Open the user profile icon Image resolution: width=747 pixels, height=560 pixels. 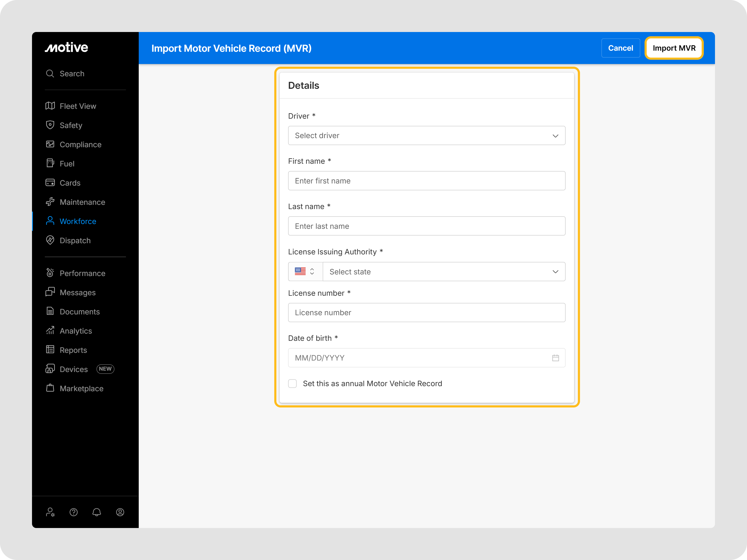(120, 512)
